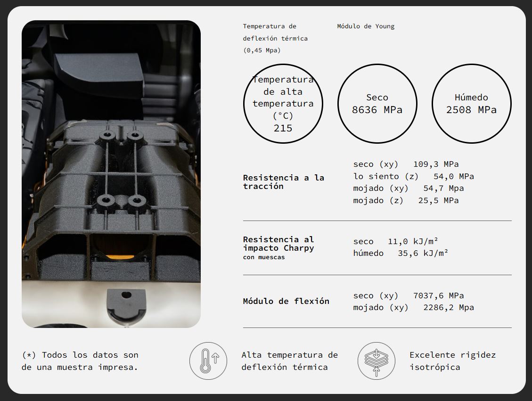Select the Seco 8636 MPa circle

tap(377, 104)
